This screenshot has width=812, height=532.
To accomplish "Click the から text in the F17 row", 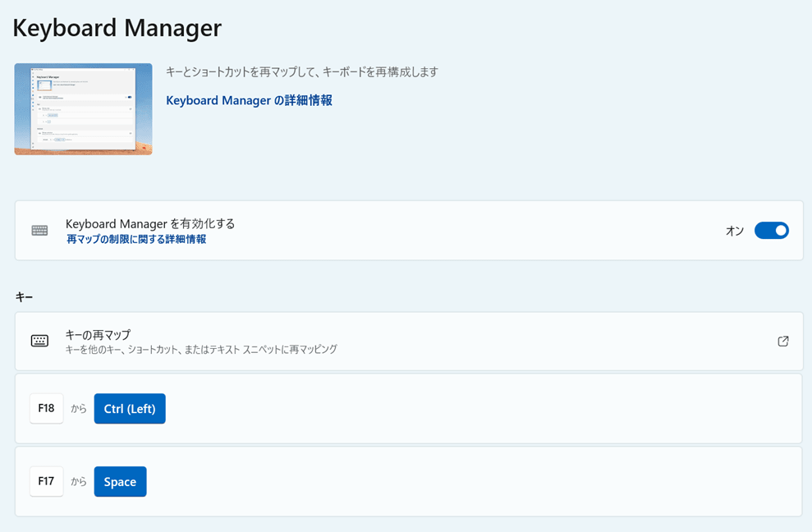I will click(x=79, y=482).
